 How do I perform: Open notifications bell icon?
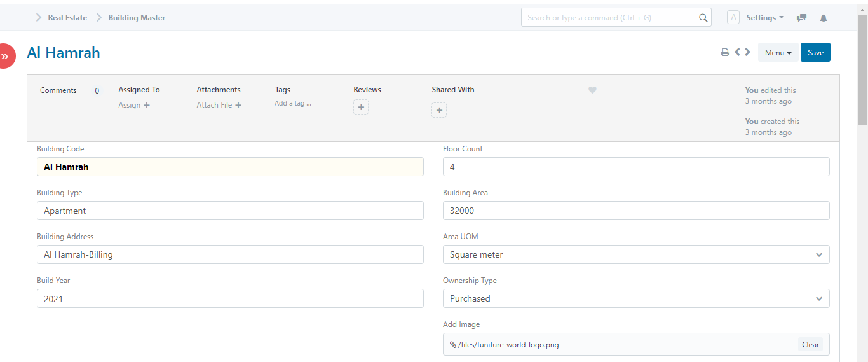[x=824, y=18]
